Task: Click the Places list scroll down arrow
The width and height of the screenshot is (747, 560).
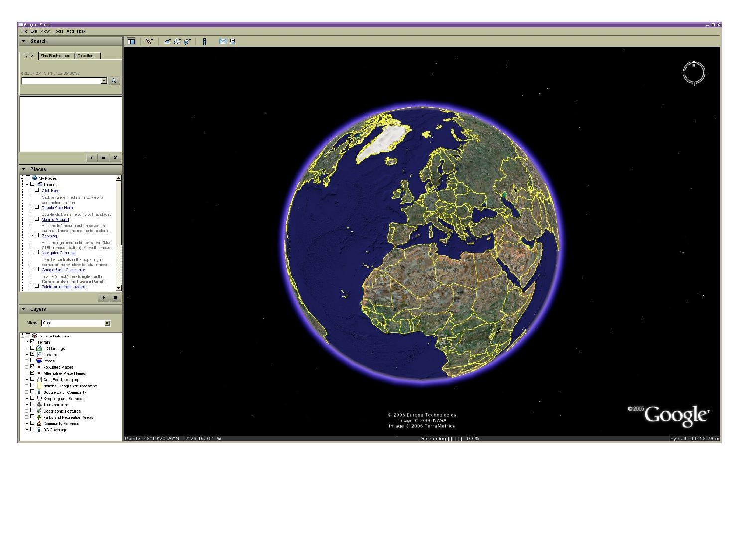Action: pos(118,288)
